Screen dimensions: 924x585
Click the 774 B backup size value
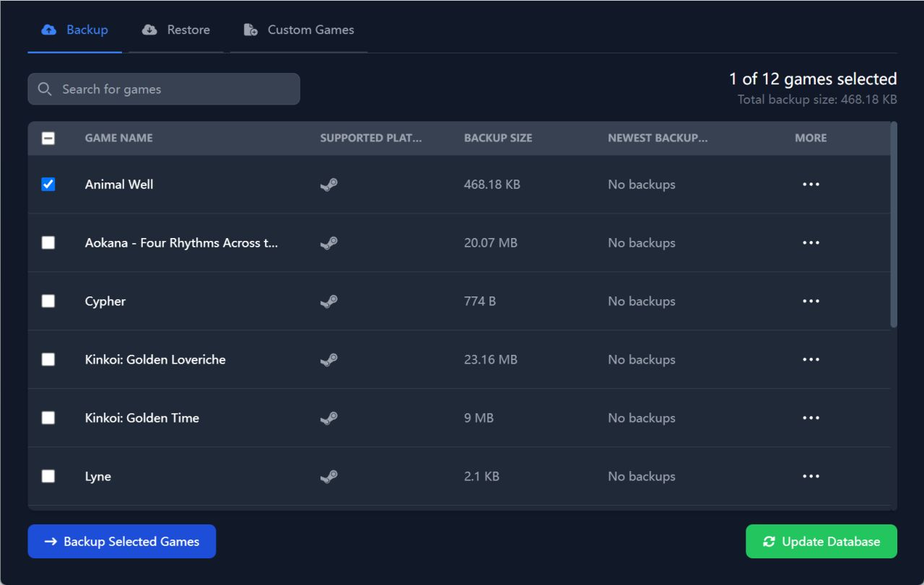click(480, 302)
